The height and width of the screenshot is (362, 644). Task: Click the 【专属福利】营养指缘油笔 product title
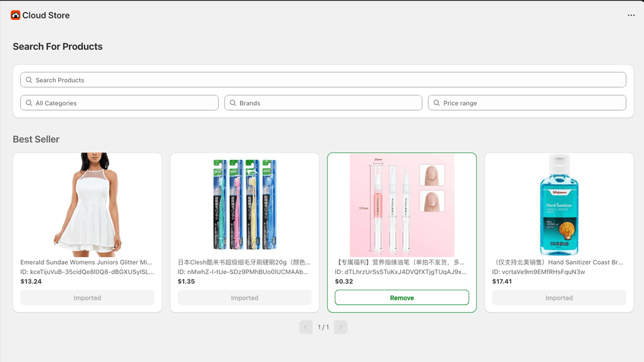tap(400, 262)
